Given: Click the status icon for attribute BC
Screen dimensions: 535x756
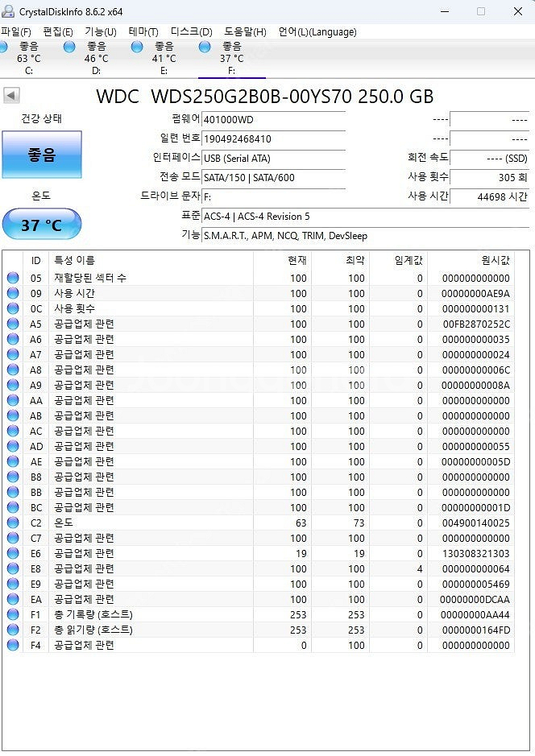Looking at the screenshot, I should tap(13, 507).
